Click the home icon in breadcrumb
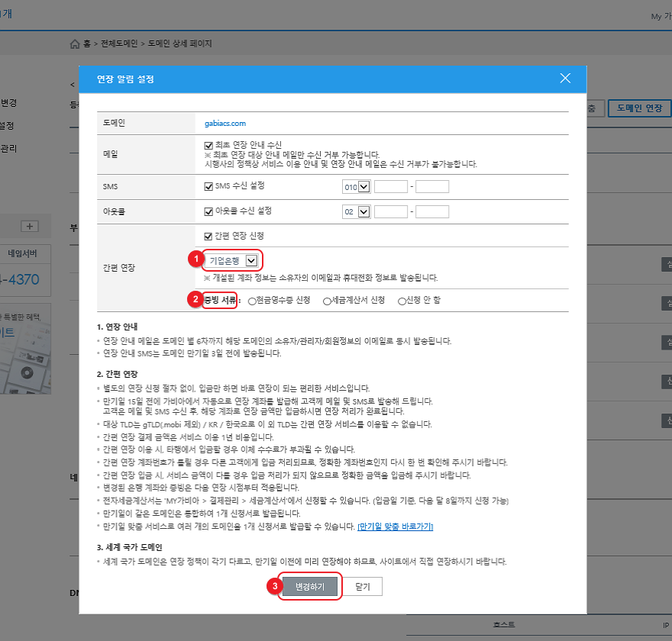The width and height of the screenshot is (672, 641). point(75,43)
